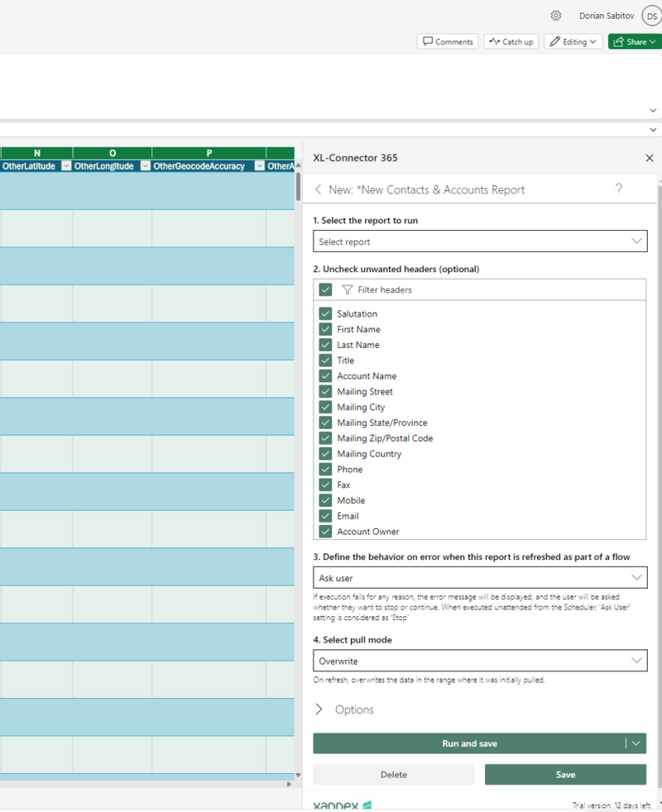Uncheck the Fax header
This screenshot has height=812, width=662.
(325, 485)
